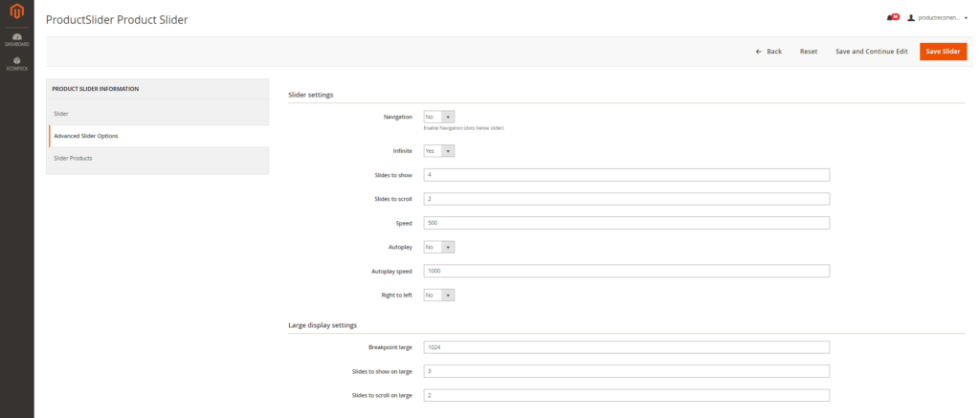This screenshot has width=980, height=418.
Task: Open the Navigation dropdown
Action: pyautogui.click(x=438, y=117)
